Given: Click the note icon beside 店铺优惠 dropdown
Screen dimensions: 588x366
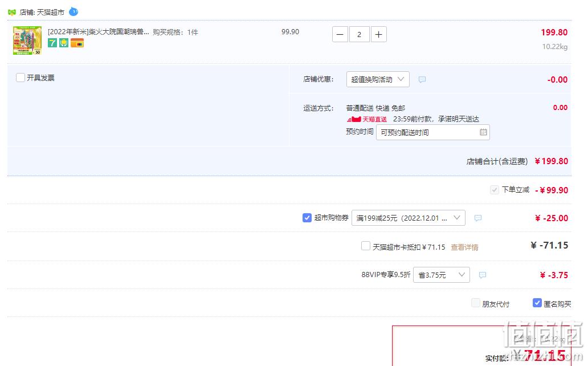Looking at the screenshot, I should click(422, 80).
